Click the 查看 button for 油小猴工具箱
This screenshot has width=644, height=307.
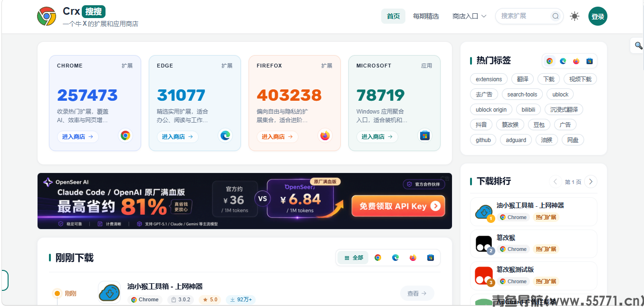417,294
